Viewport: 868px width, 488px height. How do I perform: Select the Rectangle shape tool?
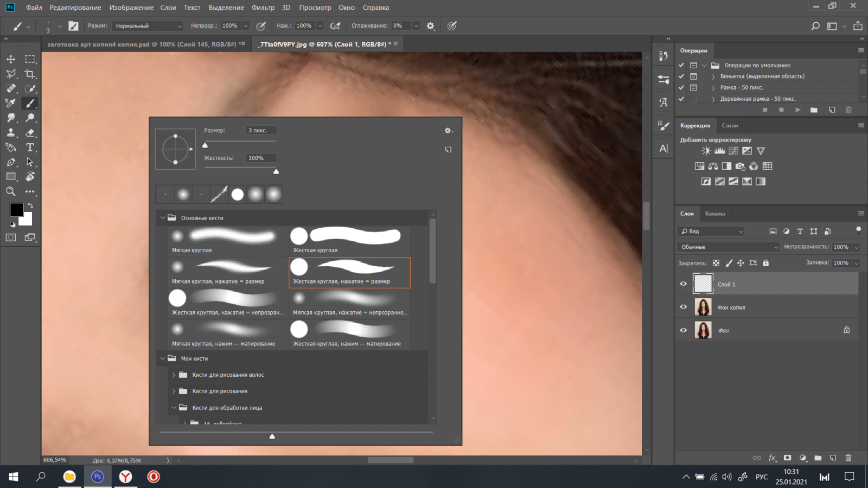pos(11,176)
